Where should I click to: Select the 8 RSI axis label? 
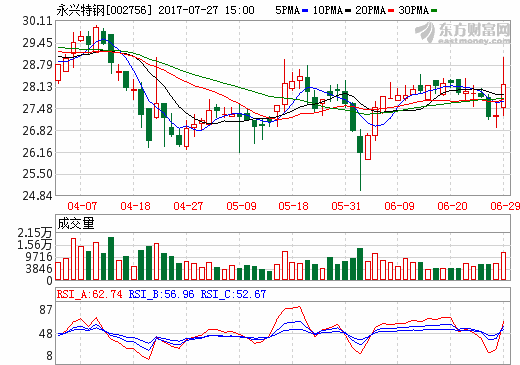tap(49, 356)
